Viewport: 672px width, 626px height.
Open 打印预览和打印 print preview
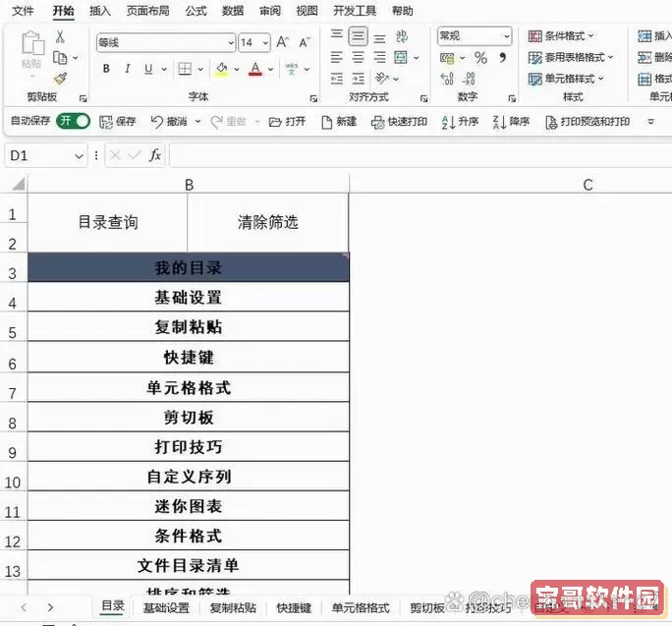click(x=588, y=122)
